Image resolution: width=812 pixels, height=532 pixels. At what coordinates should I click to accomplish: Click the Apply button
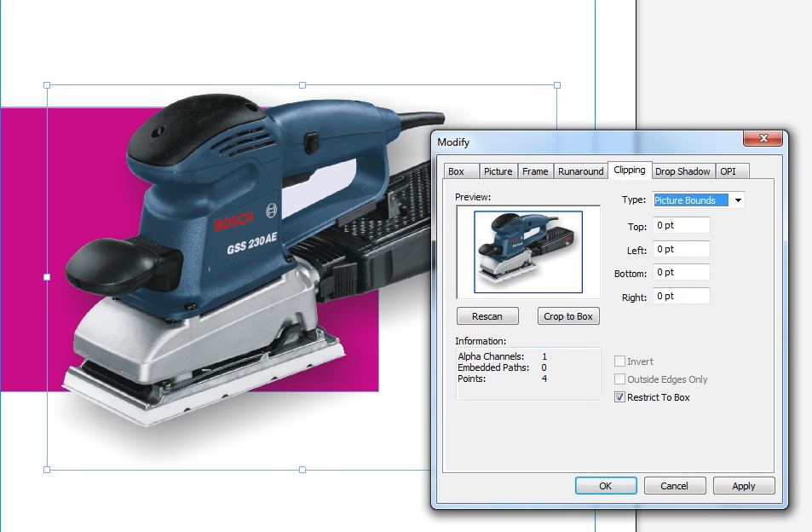(744, 486)
